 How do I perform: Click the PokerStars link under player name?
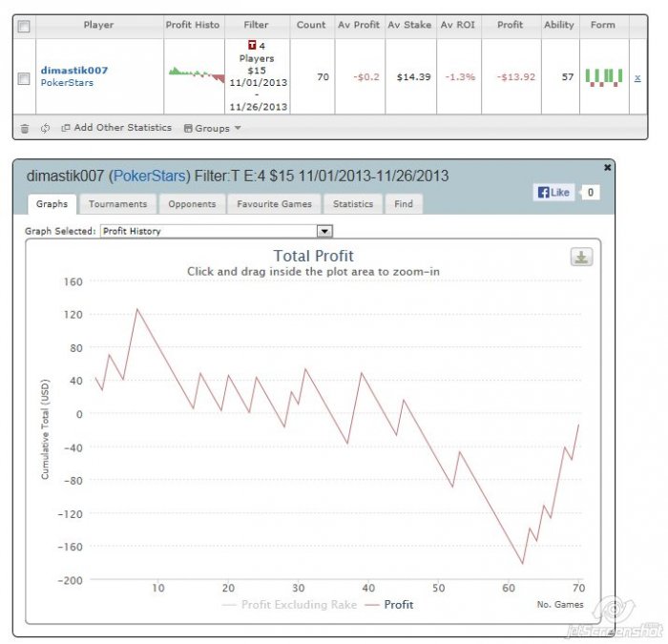point(67,83)
